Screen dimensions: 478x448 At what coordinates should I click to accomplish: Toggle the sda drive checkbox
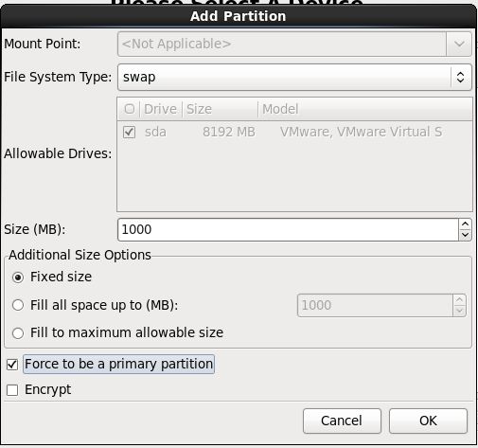(x=129, y=132)
